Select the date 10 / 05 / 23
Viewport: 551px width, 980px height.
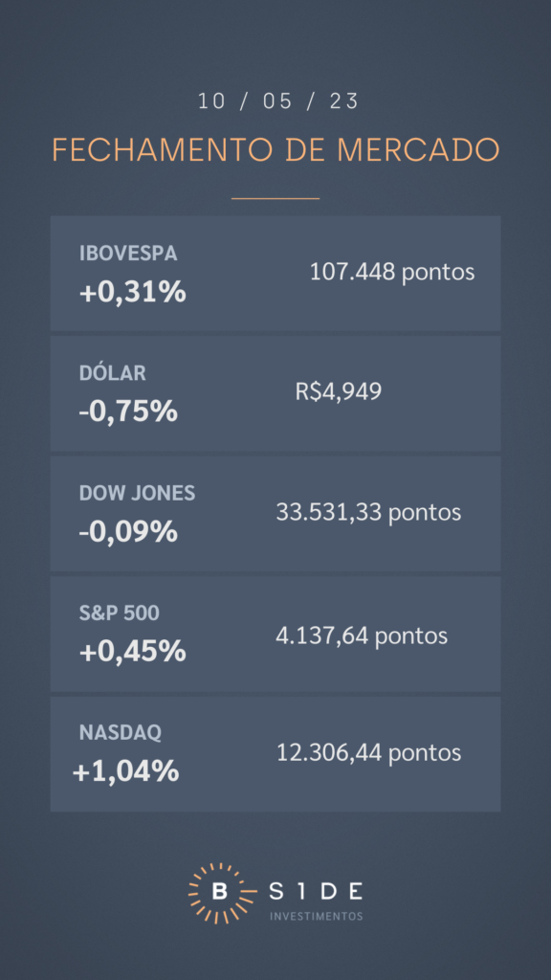point(278,101)
